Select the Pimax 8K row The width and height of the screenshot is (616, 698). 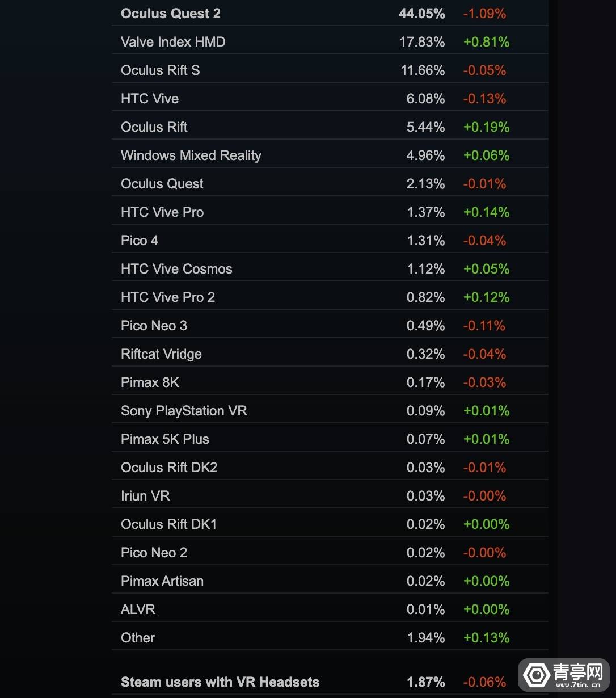tap(150, 382)
